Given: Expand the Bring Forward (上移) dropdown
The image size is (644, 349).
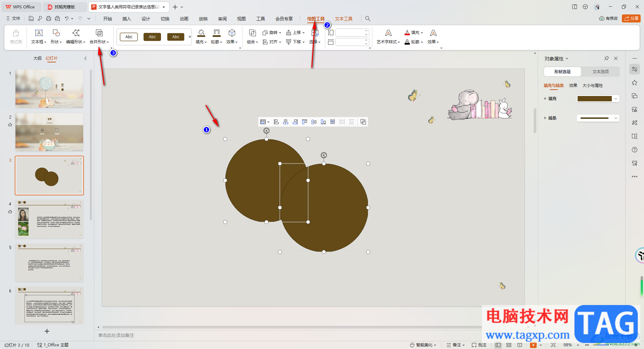Looking at the screenshot, I should tap(303, 33).
